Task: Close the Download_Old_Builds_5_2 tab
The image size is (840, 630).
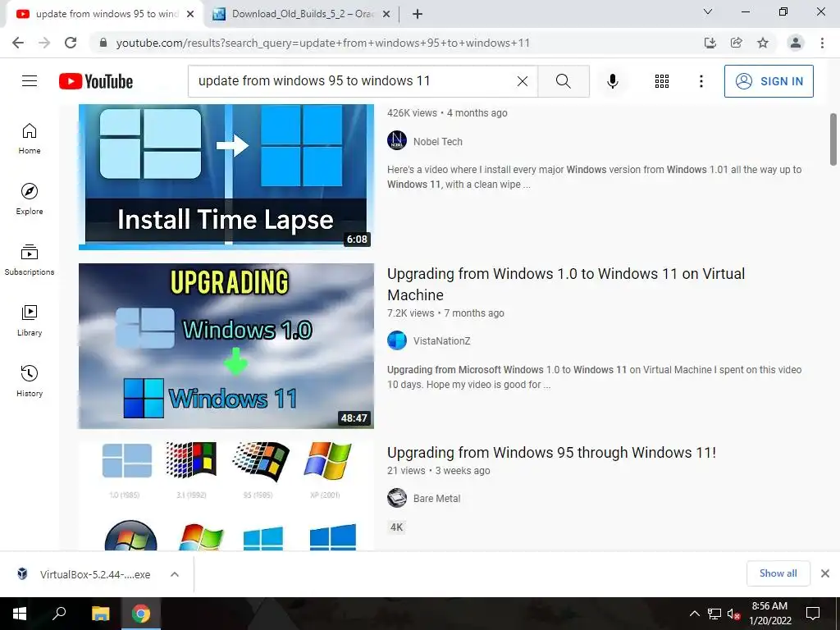Action: pyautogui.click(x=386, y=14)
